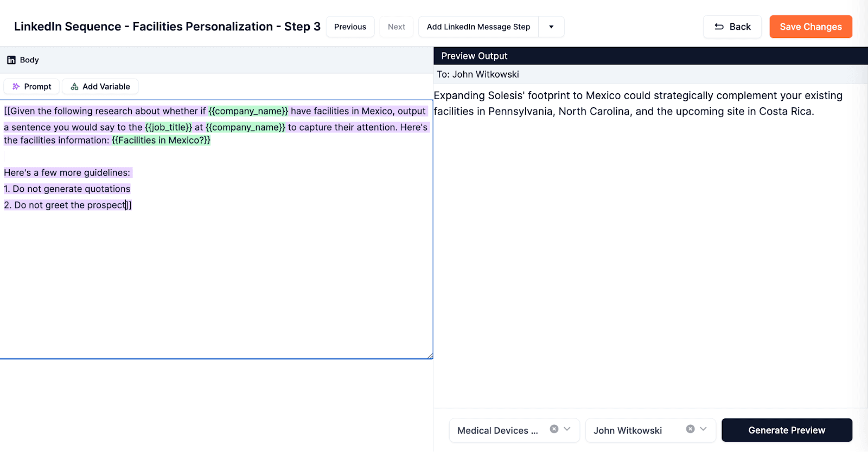The image size is (868, 452).
Task: Click the back arrow icon
Action: coord(719,27)
